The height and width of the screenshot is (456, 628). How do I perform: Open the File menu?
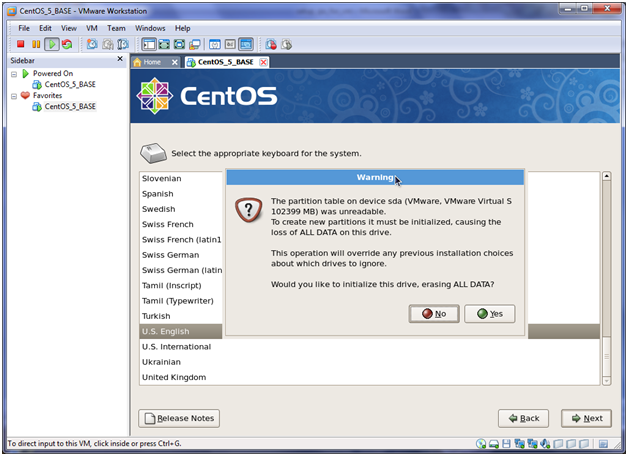coord(24,28)
